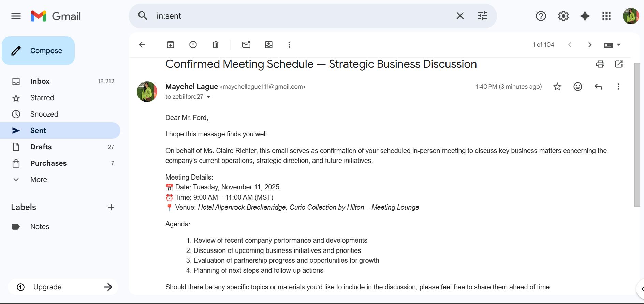The height and width of the screenshot is (304, 644).
Task: Archive this email with the archive icon
Action: click(x=170, y=45)
